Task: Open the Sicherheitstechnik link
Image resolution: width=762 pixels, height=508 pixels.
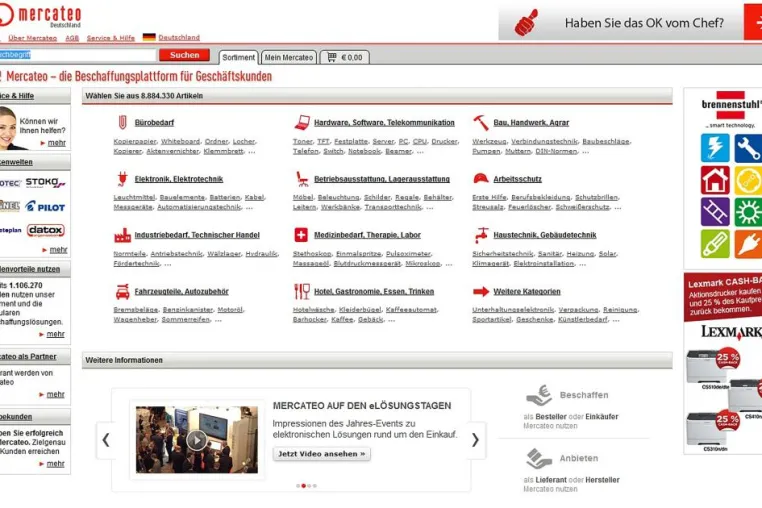Action: 502,254
